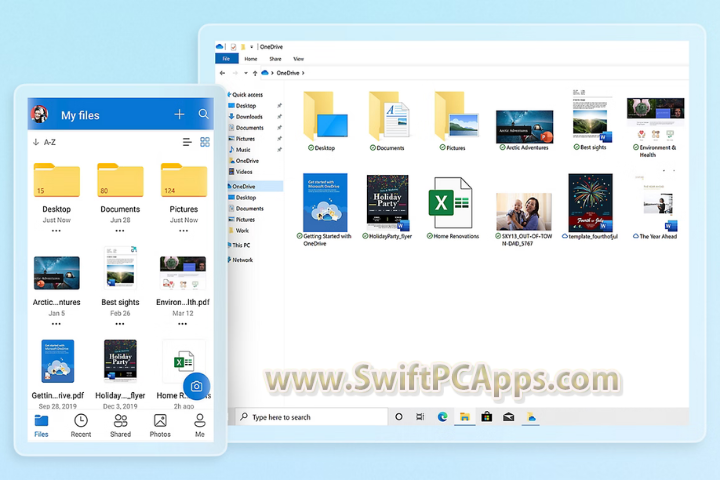Open Environ...lth.pdf thumbnail in mobile app
The width and height of the screenshot is (720, 480).
(183, 273)
